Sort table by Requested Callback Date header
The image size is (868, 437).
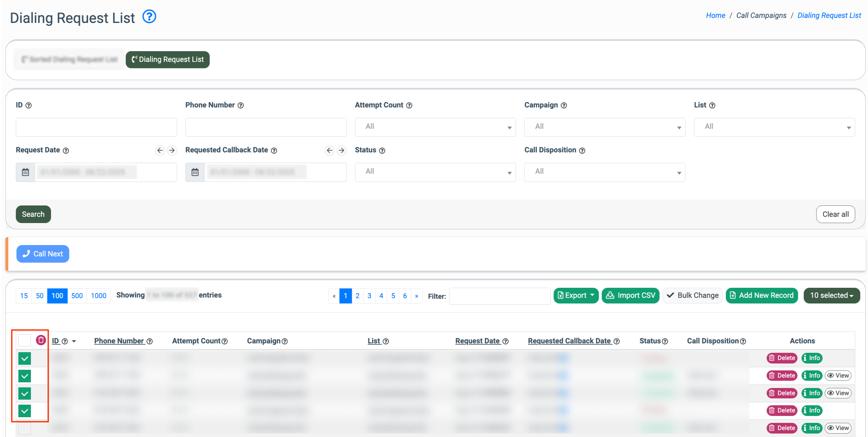[569, 341]
